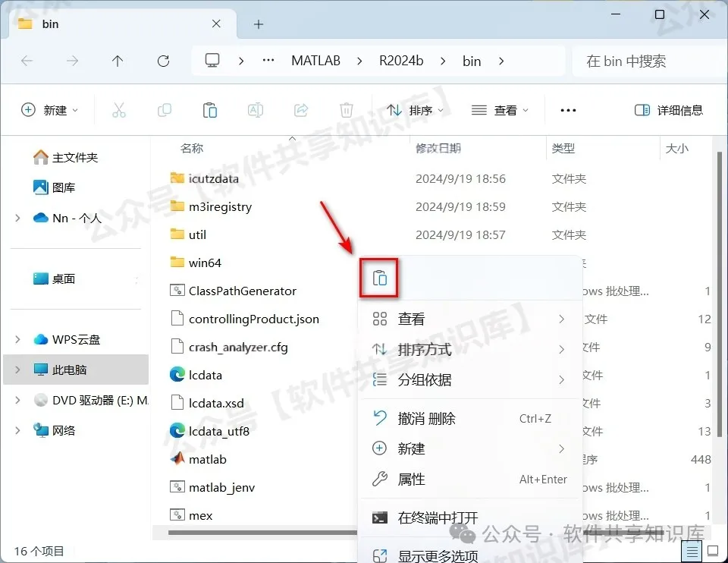The image size is (728, 563).
Task: Switch to details list view icon in status bar
Action: tap(692, 552)
